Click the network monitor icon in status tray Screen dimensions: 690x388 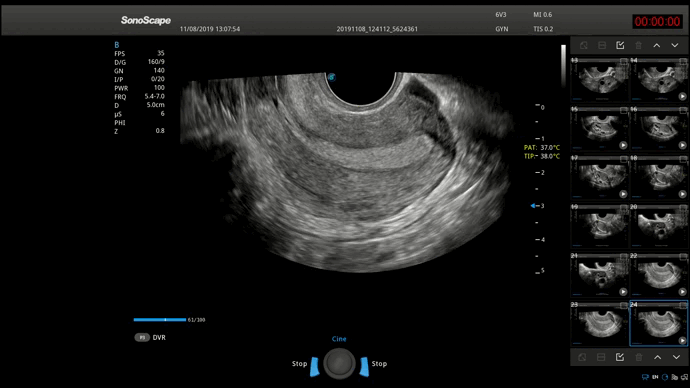645,377
